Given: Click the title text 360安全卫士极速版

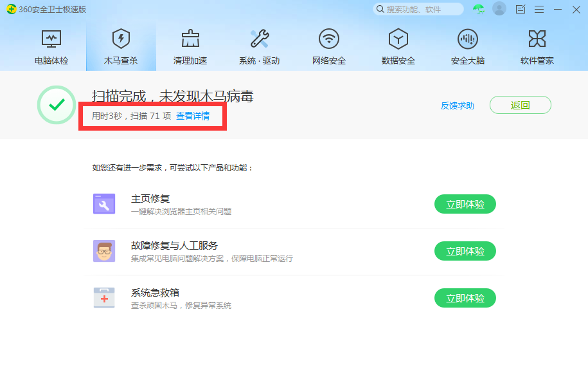Looking at the screenshot, I should click(x=53, y=10).
